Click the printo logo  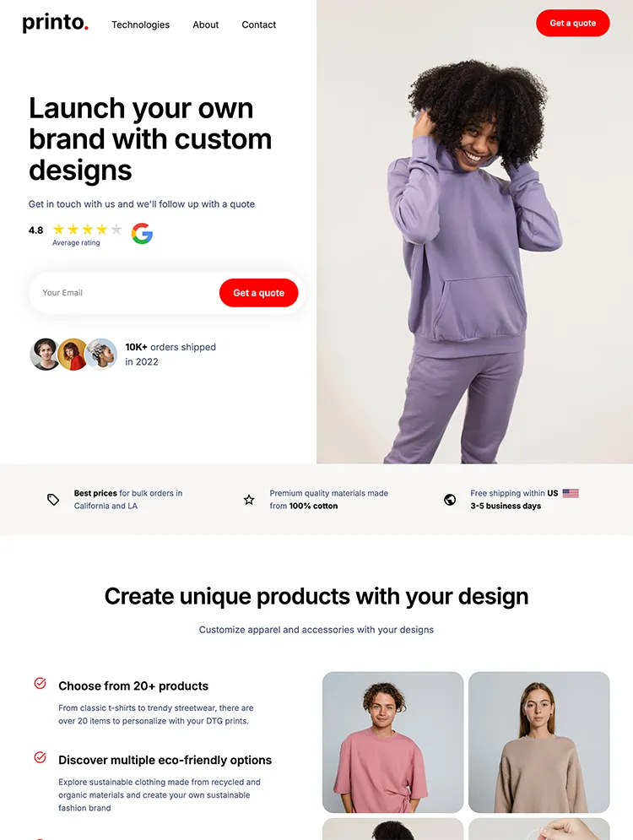click(55, 23)
